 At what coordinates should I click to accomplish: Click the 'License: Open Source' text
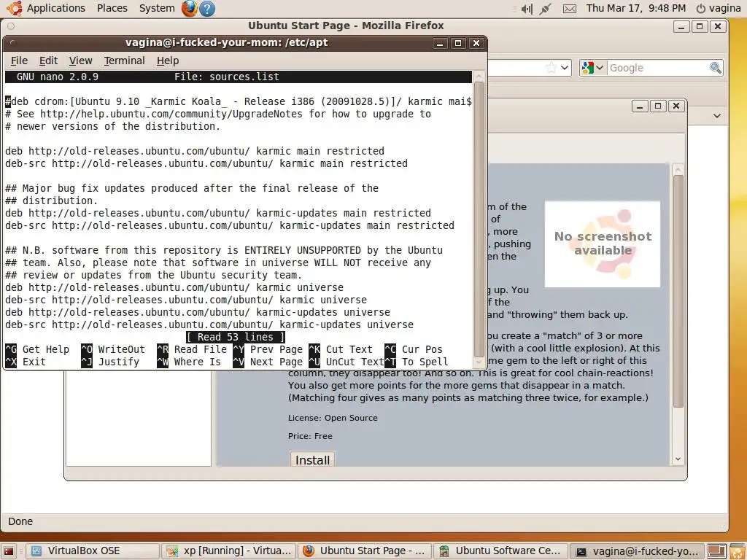point(333,418)
